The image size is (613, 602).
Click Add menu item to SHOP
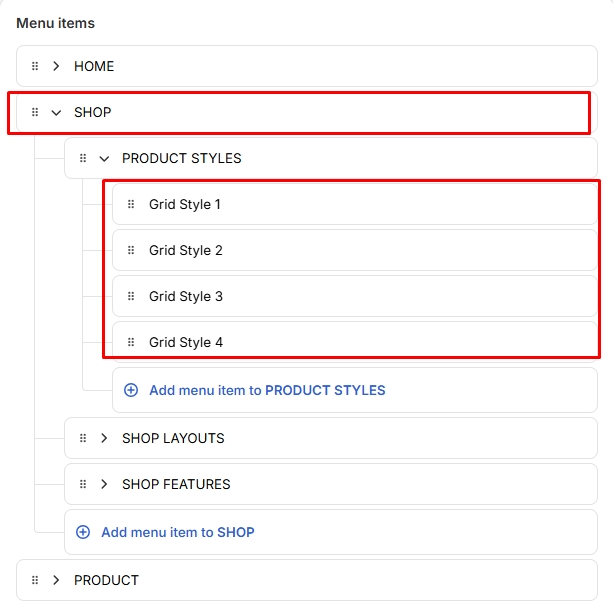pos(178,532)
